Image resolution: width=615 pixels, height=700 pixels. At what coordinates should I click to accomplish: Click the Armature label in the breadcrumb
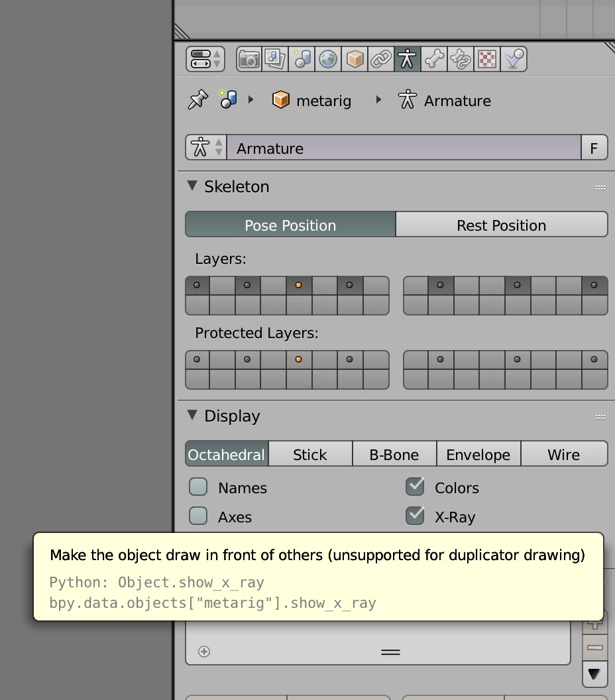457,101
